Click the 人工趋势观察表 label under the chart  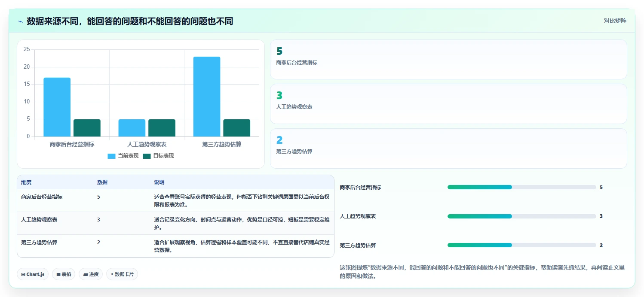pyautogui.click(x=147, y=144)
